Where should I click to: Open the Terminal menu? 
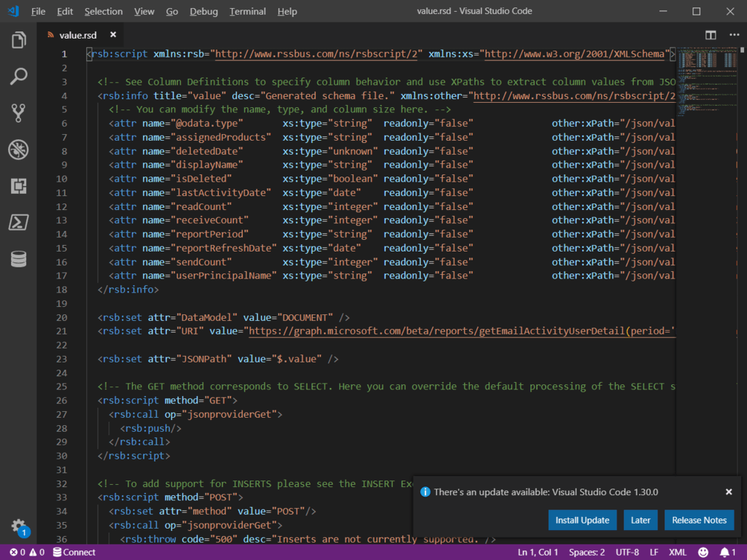click(x=247, y=12)
